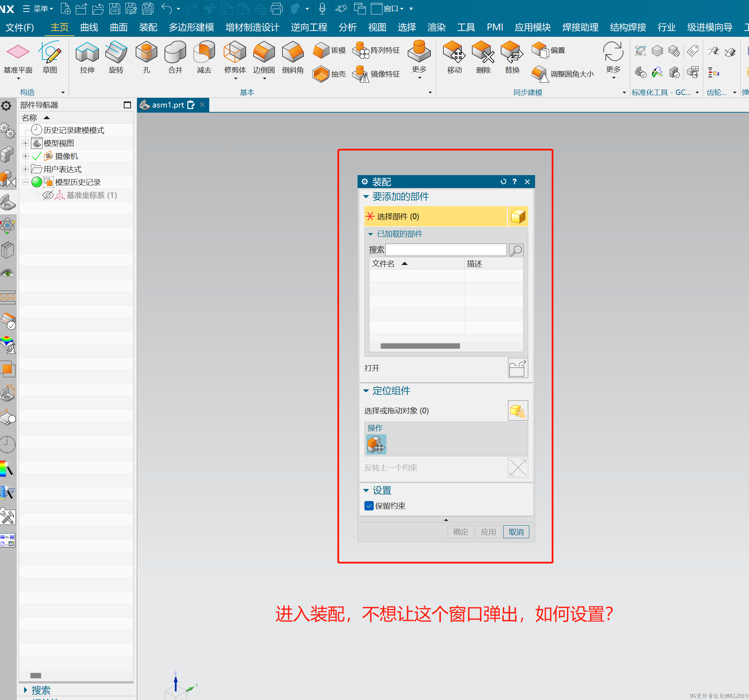Click the 拔模 draft tool

[329, 50]
